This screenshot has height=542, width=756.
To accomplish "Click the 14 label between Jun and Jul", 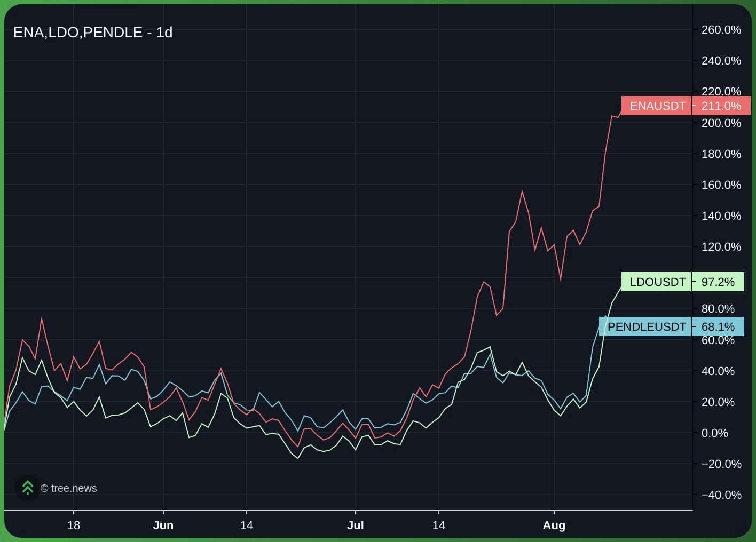I will 247,525.
